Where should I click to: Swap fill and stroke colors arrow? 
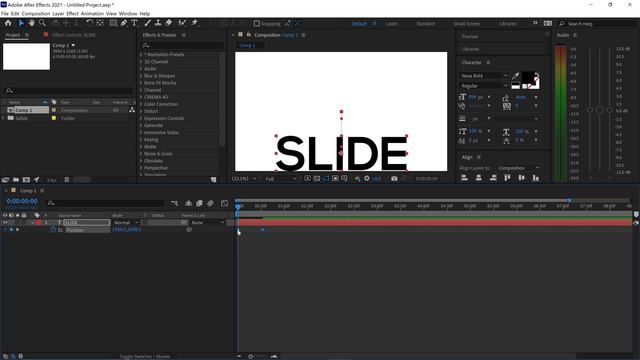pos(537,76)
